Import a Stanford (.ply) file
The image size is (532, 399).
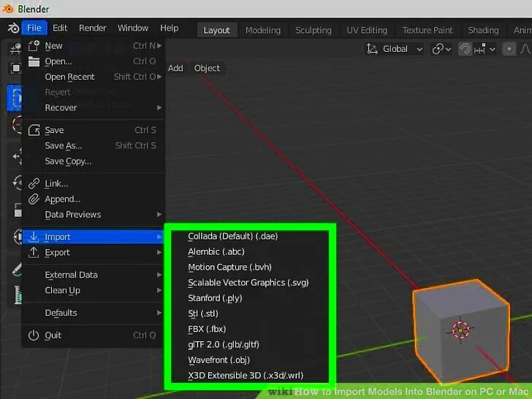click(x=250, y=299)
